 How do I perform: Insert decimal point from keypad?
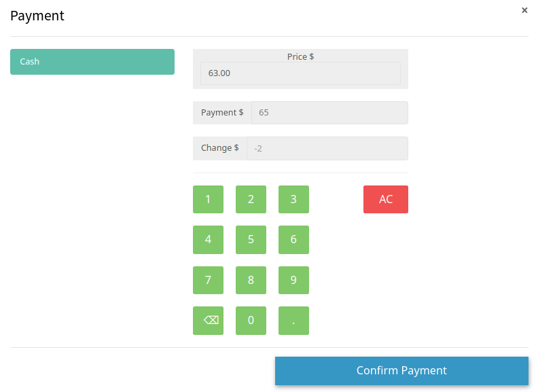click(293, 321)
